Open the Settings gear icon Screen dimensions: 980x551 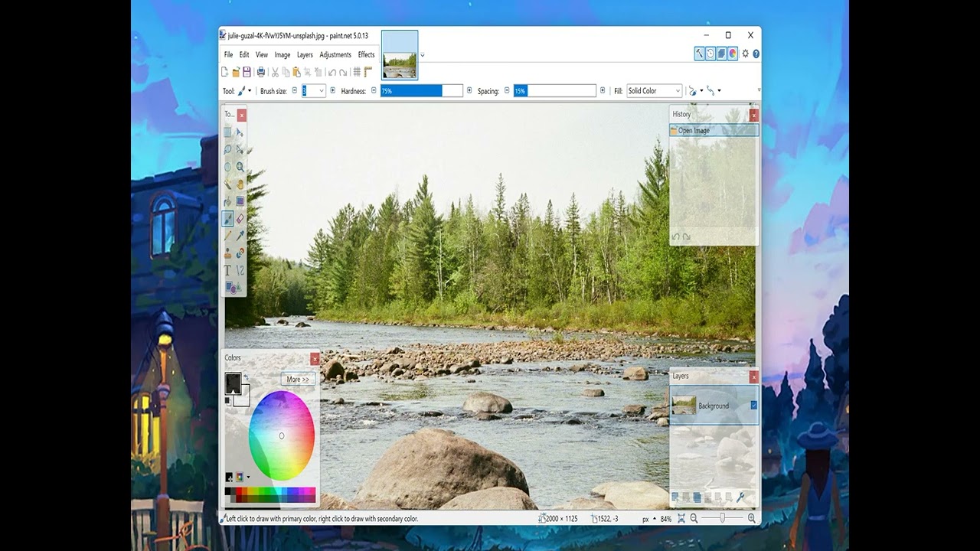(745, 54)
